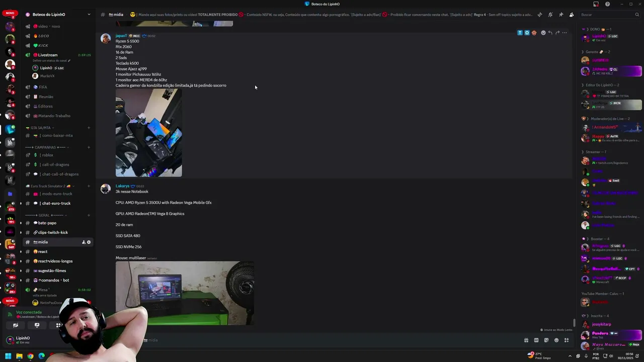Open apps launcher in message bar

(x=567, y=340)
